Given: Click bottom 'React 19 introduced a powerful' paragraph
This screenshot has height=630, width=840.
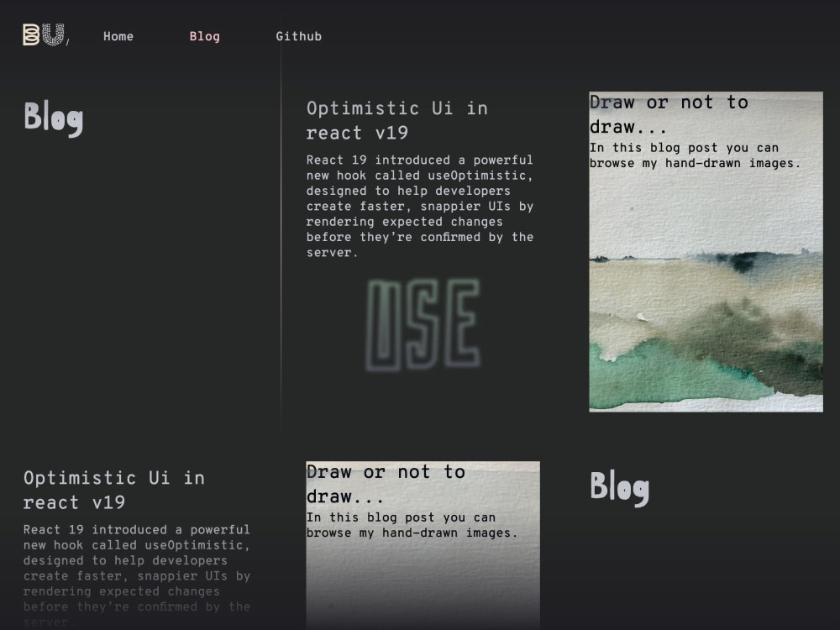Looking at the screenshot, I should pyautogui.click(x=137, y=576).
